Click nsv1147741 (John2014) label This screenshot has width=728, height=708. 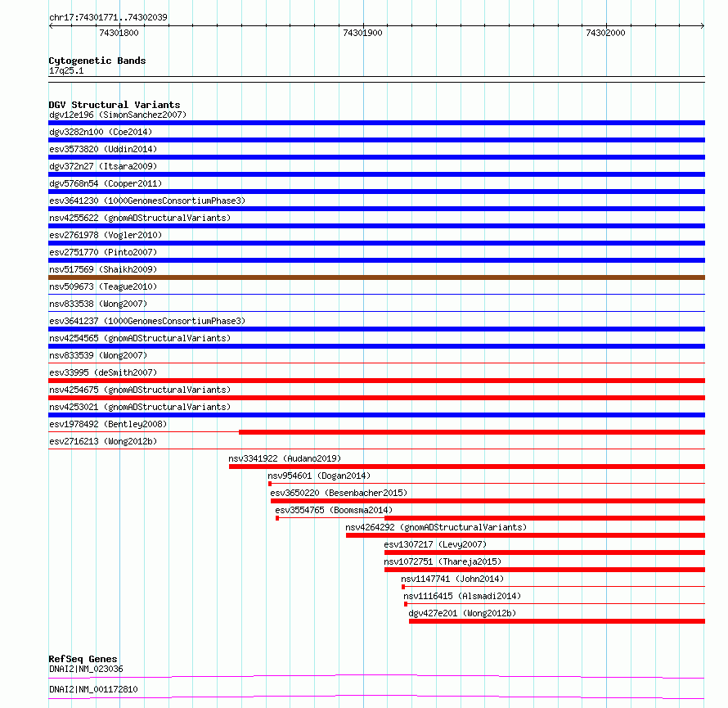tap(452, 579)
